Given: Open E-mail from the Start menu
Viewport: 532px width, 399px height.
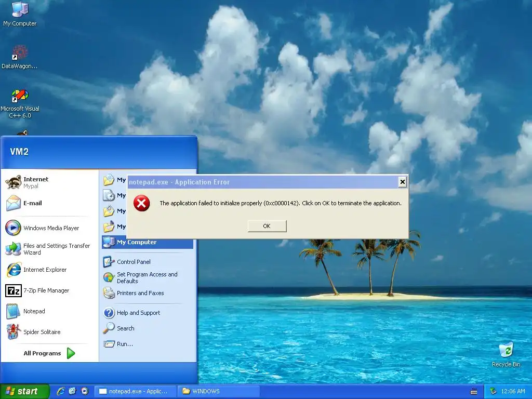Looking at the screenshot, I should (49, 203).
